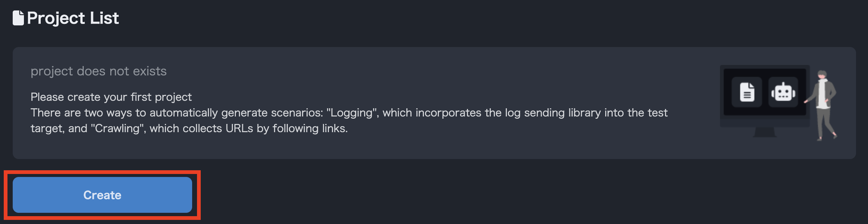
Task: Click "Please create your first project" text
Action: coord(111,97)
